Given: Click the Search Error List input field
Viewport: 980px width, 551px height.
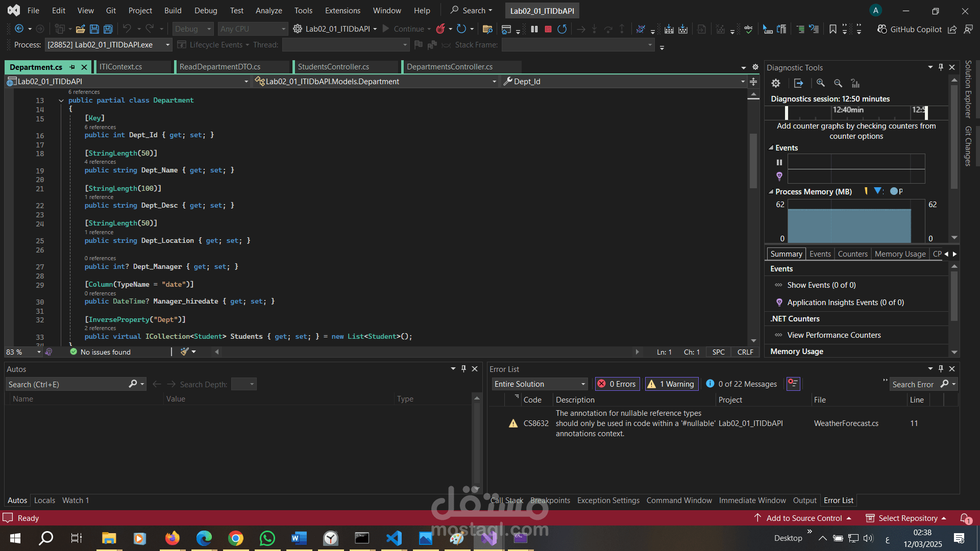Looking at the screenshot, I should tap(914, 384).
